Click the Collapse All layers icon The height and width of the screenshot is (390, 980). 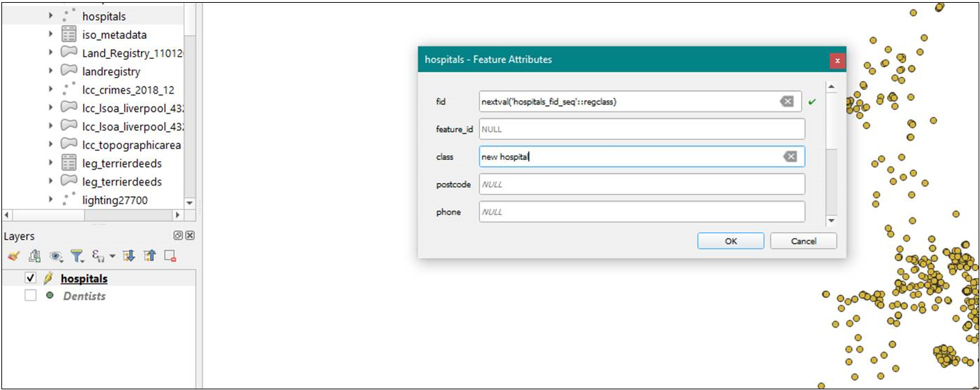pos(150,256)
